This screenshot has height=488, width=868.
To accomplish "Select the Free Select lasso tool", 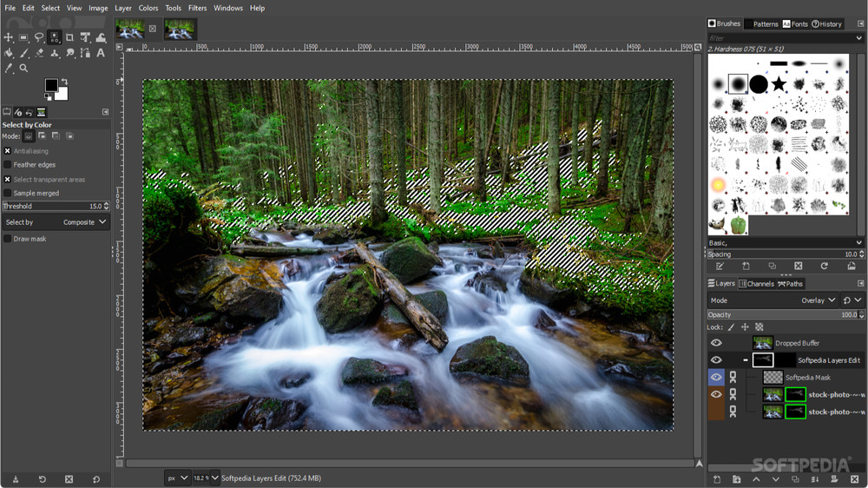I will click(39, 37).
